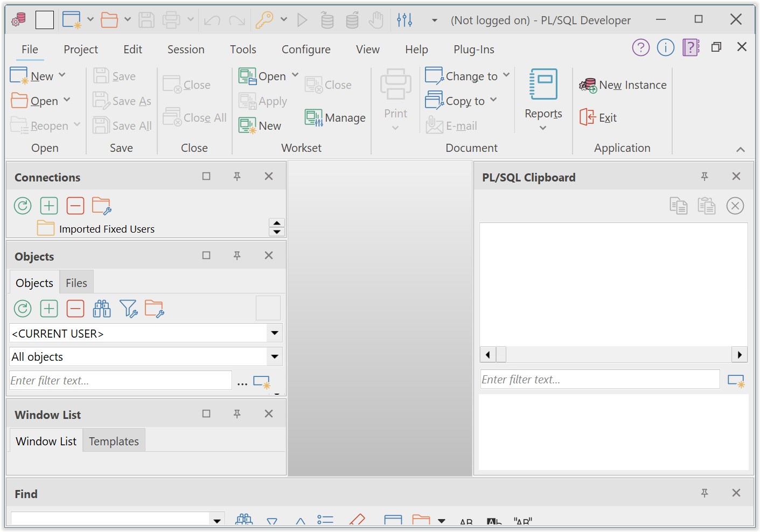Click the Enter filter text field in Objects panel
Image resolution: width=760 pixels, height=532 pixels.
[118, 380]
